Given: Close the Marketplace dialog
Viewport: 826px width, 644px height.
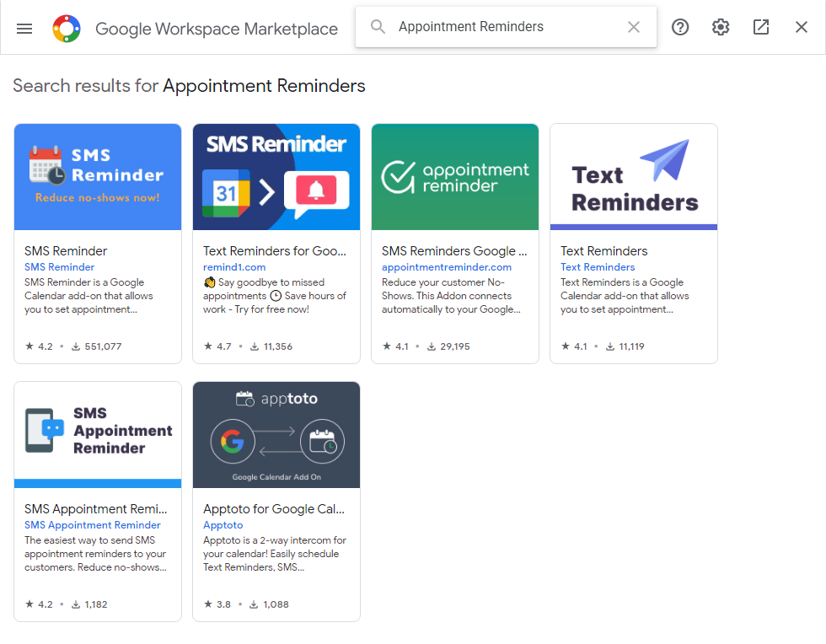Looking at the screenshot, I should 802,27.
